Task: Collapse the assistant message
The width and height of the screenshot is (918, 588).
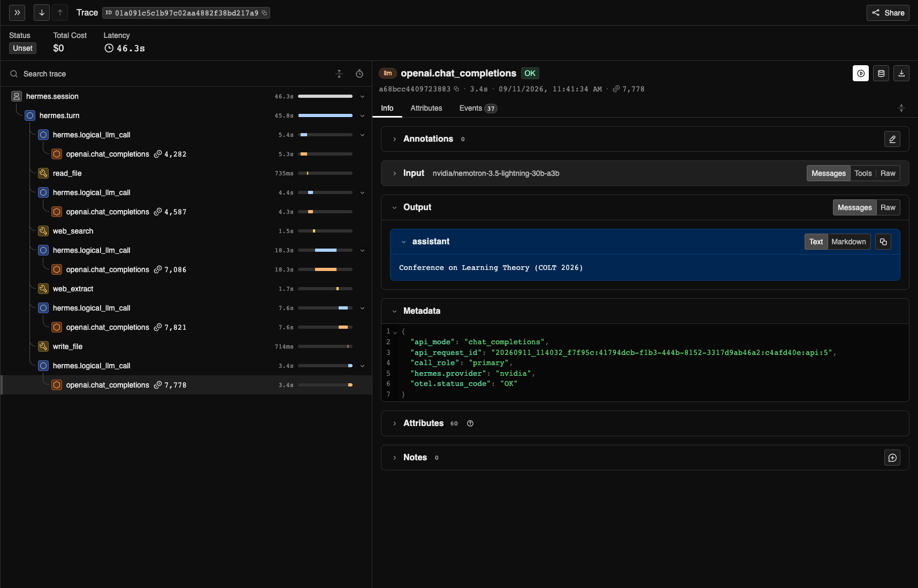Action: tap(404, 242)
